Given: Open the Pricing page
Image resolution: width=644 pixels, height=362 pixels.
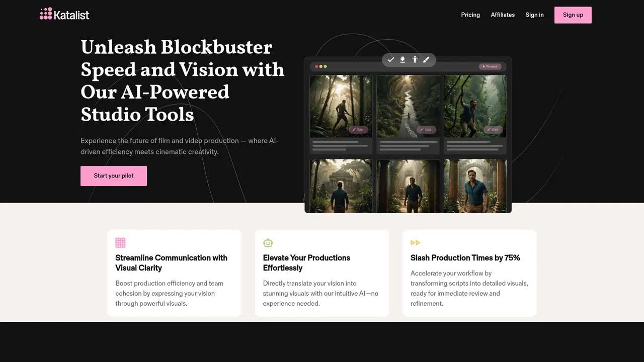Looking at the screenshot, I should (470, 15).
